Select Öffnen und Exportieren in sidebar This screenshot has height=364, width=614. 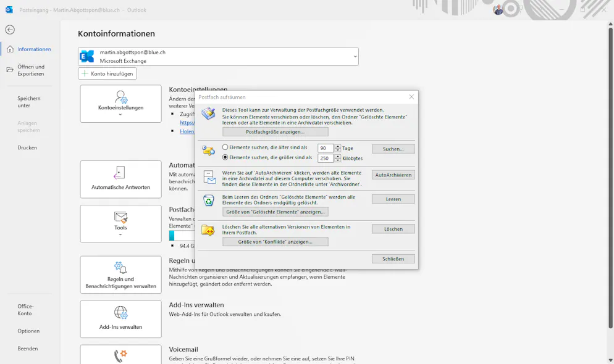pyautogui.click(x=31, y=70)
